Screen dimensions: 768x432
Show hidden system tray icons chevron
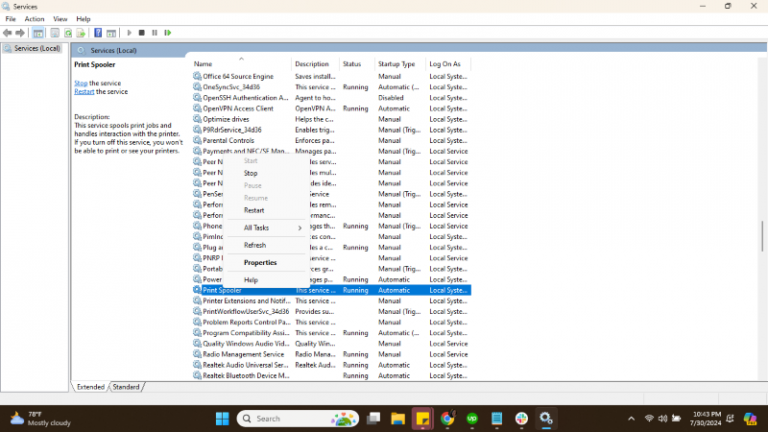coord(630,418)
